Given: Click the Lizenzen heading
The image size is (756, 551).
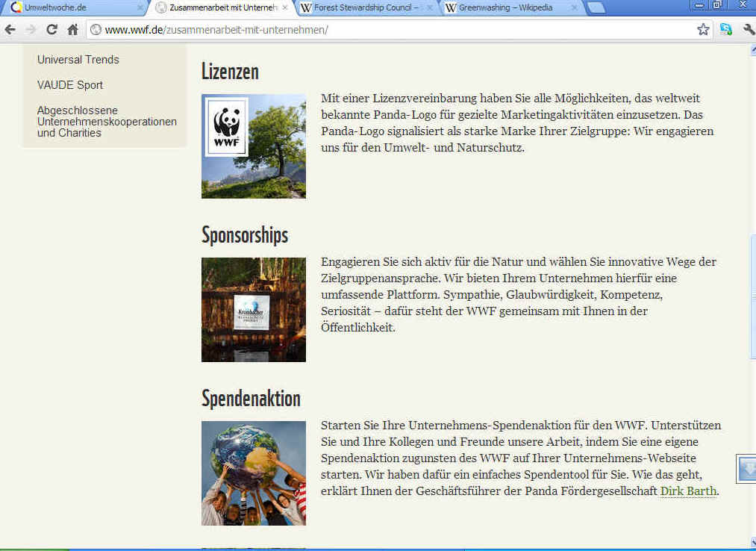Looking at the screenshot, I should coord(230,72).
